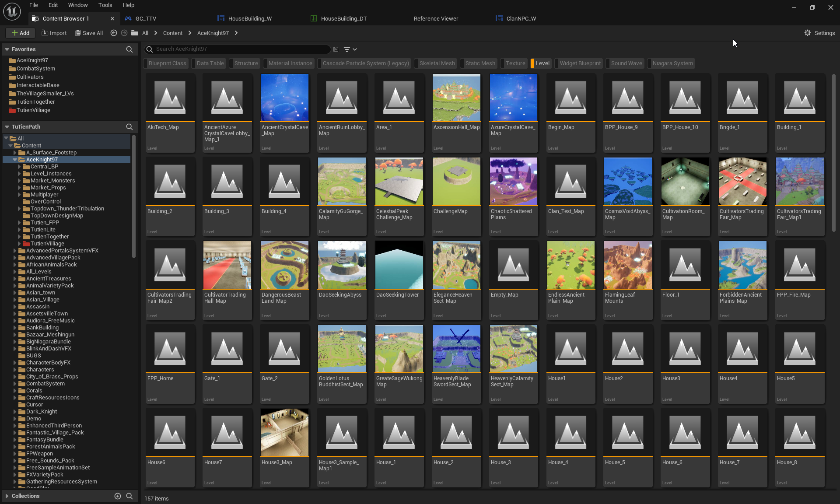The width and height of the screenshot is (840, 504).
Task: Collapse the Favorites section
Action: [7, 49]
